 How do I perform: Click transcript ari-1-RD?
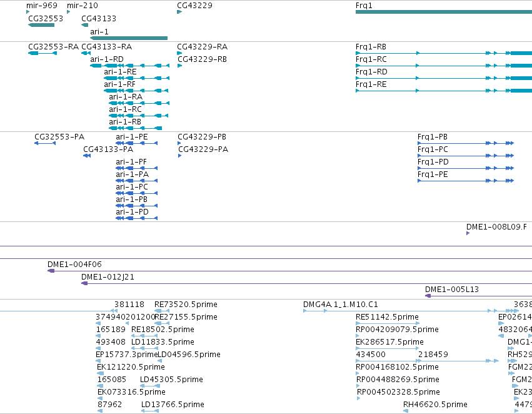coord(129,66)
